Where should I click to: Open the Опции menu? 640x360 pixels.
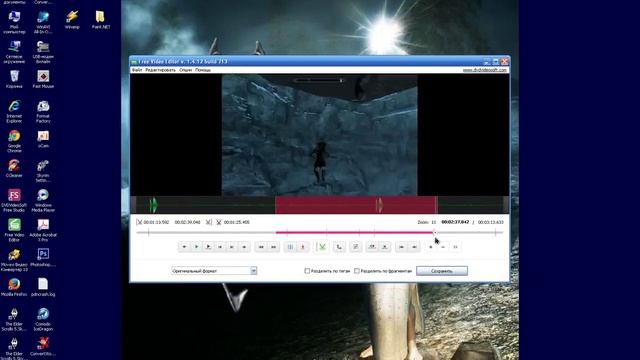pos(185,70)
